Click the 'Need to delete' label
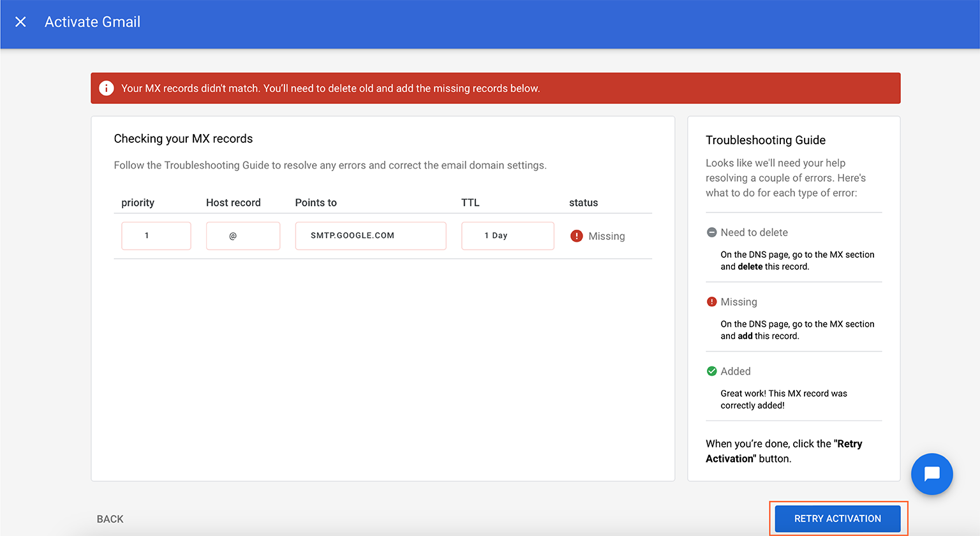 coord(754,232)
